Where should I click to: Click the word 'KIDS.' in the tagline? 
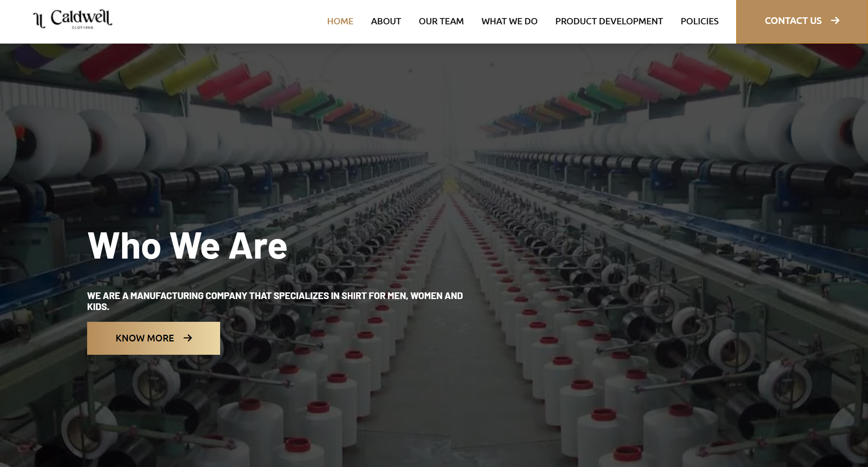point(98,307)
